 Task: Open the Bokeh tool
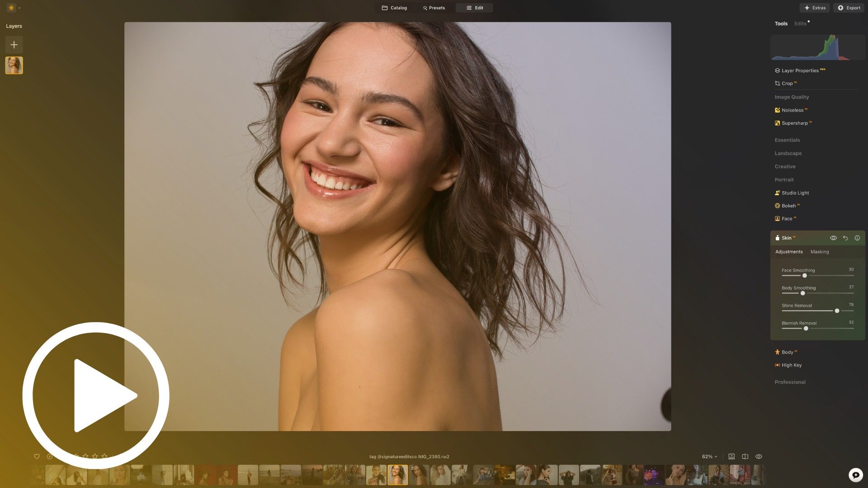(x=788, y=206)
